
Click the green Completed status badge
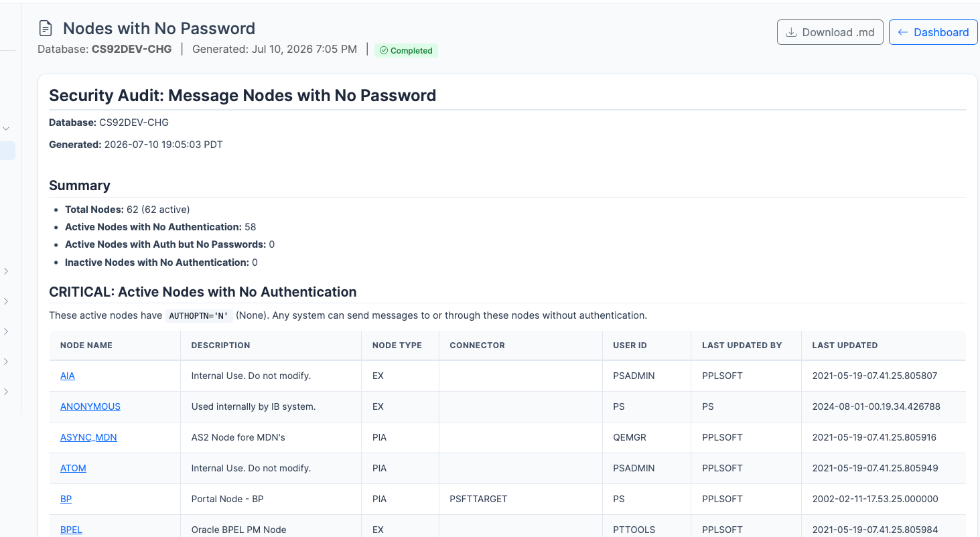pyautogui.click(x=406, y=50)
